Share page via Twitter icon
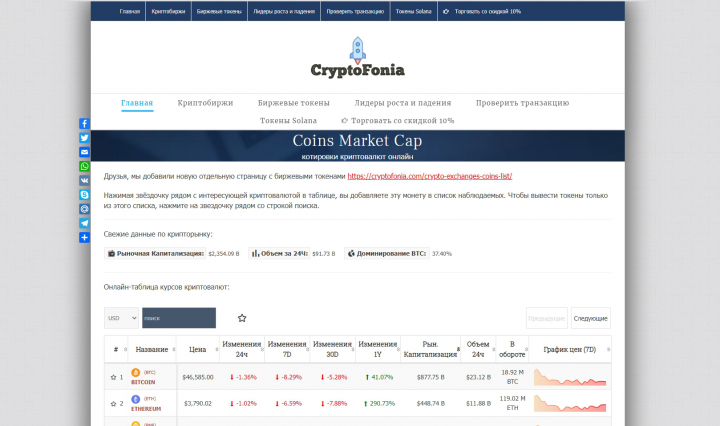Screen dimensions: 720x426 pyautogui.click(x=84, y=138)
